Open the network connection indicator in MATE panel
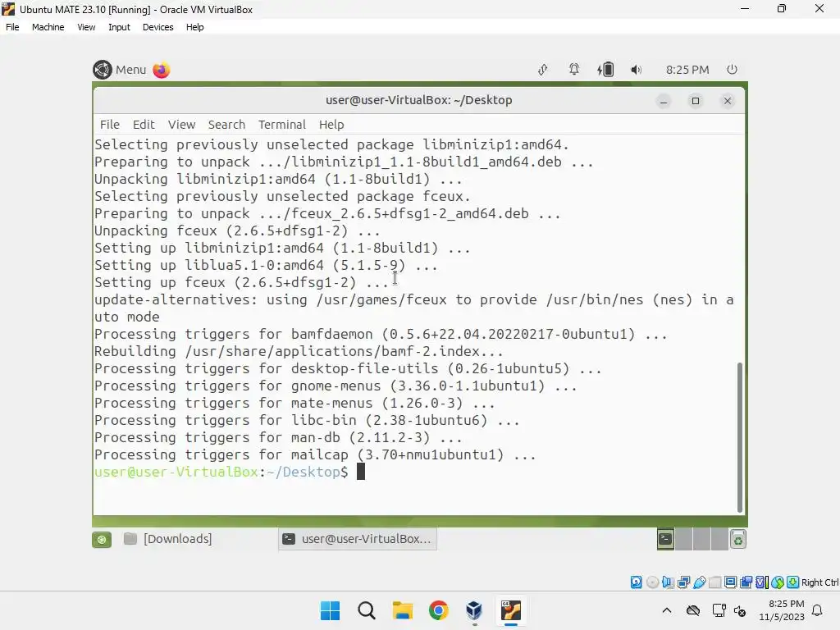This screenshot has width=840, height=630. pos(543,70)
